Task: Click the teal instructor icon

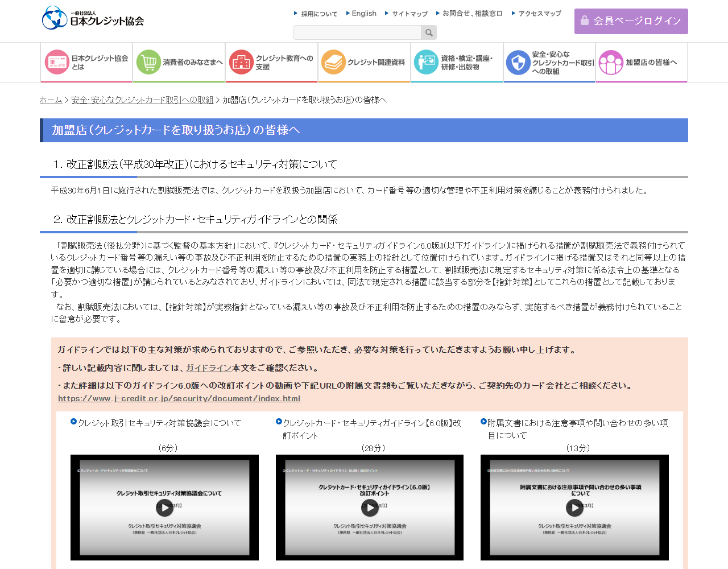Action: coord(426,62)
